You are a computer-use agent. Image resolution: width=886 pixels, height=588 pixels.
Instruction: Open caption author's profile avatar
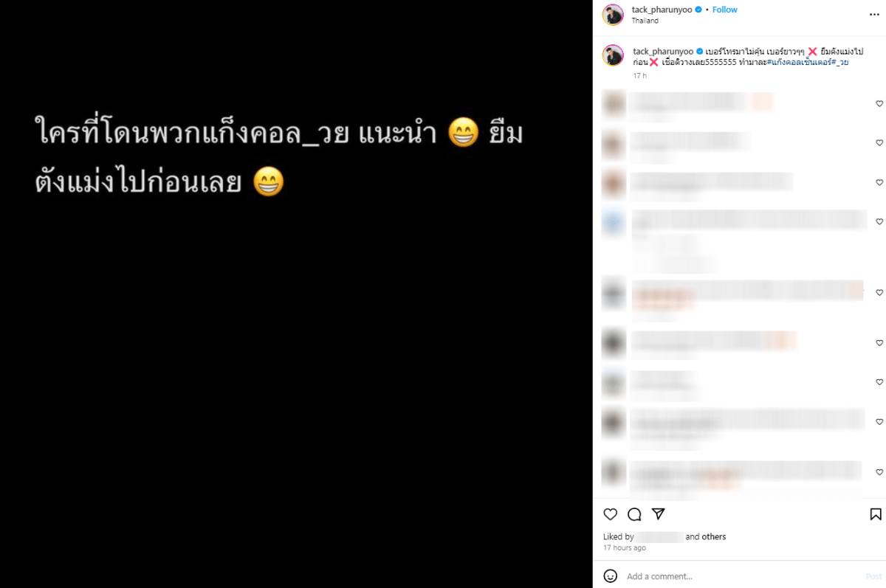613,55
